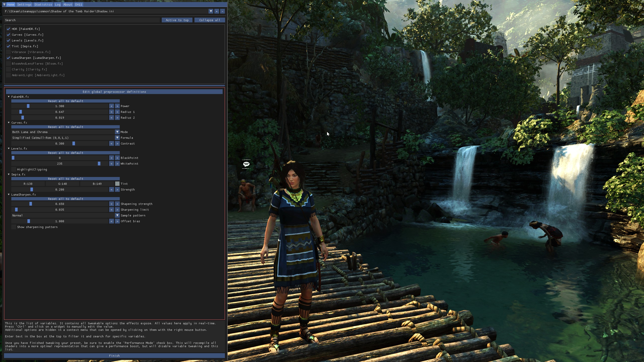Disable the Curves.fx effect checkbox
Screen dimensions: 644x362
(x=8, y=35)
